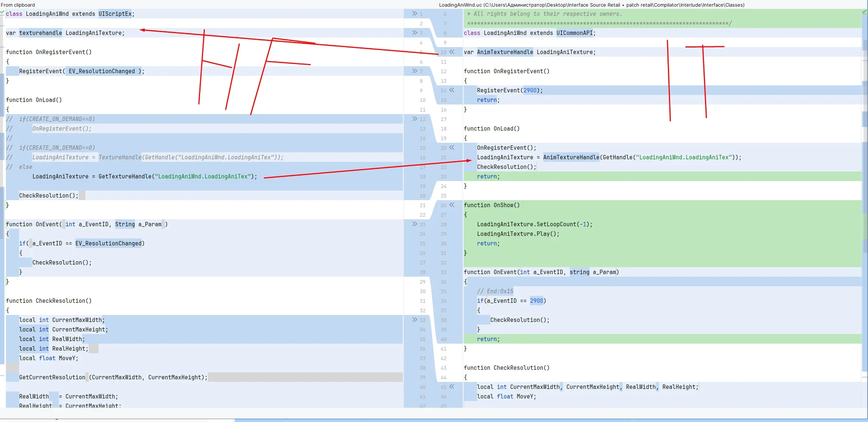The height and width of the screenshot is (422, 868).
Task: Click 'if(a_EventID == 2900)' line
Action: pyautogui.click(x=512, y=301)
